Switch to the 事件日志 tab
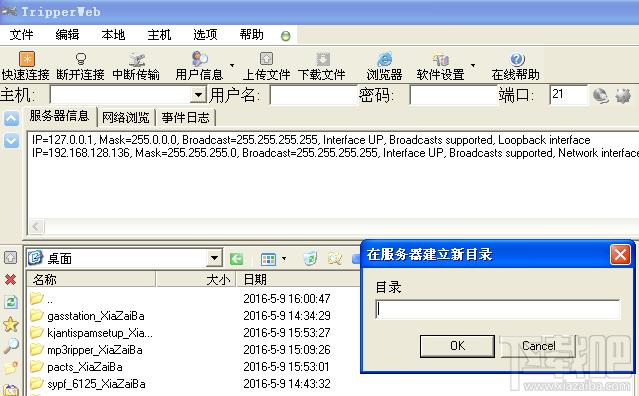639x396 pixels. click(185, 118)
